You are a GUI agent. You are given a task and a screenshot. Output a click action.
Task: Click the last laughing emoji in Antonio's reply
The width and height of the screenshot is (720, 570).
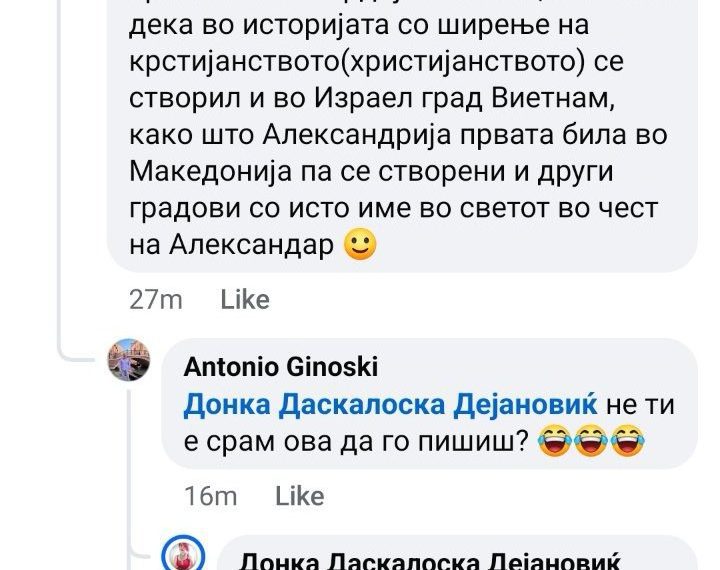pyautogui.click(x=628, y=441)
